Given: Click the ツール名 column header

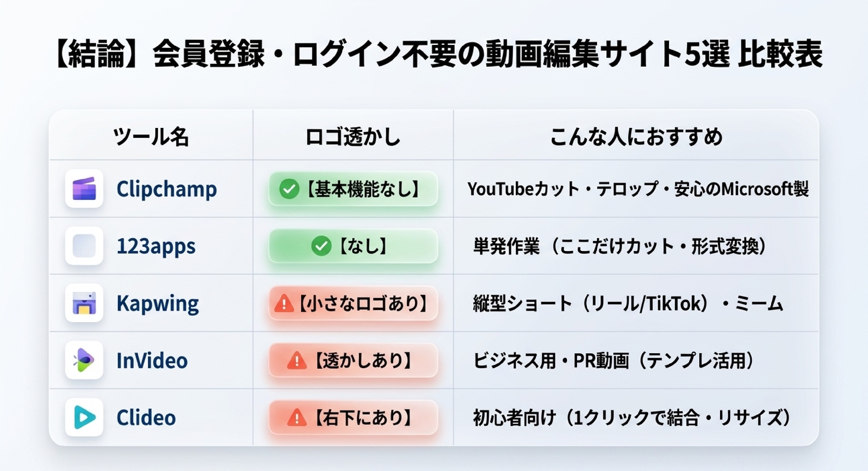Looking at the screenshot, I should pos(151,136).
